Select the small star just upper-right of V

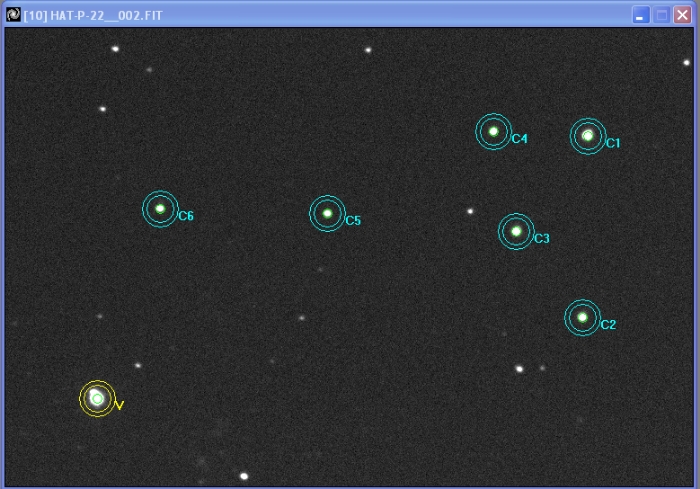tap(138, 365)
